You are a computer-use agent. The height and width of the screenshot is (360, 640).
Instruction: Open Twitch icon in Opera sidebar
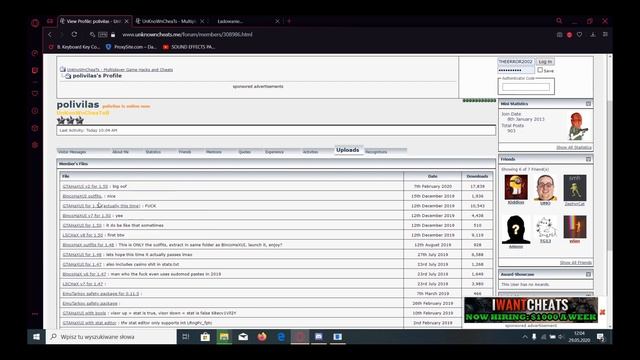tap(35, 71)
